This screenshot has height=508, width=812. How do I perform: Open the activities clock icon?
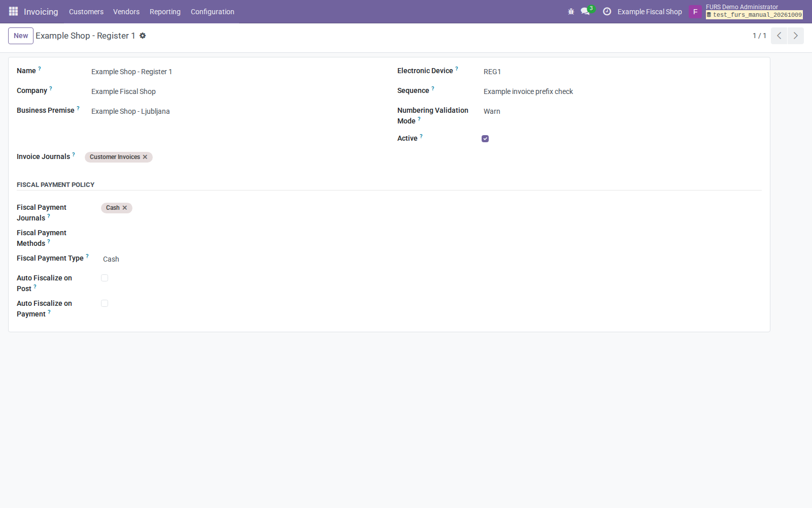point(607,11)
